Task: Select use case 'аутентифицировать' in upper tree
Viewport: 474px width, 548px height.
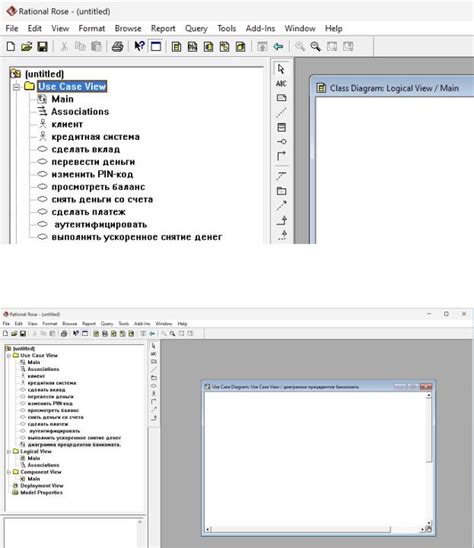Action: 101,225
